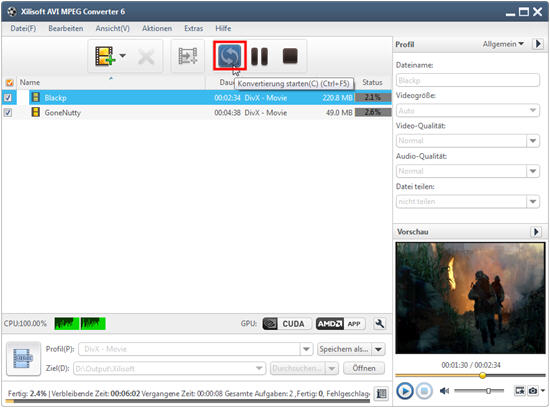
Task: Click the GoneNutty file type icon
Action: [35, 112]
